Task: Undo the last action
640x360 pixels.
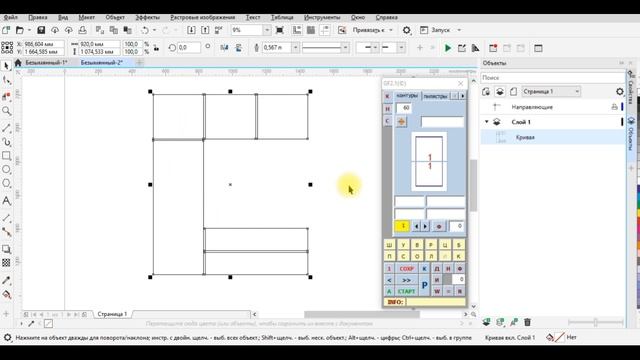Action: pyautogui.click(x=145, y=30)
